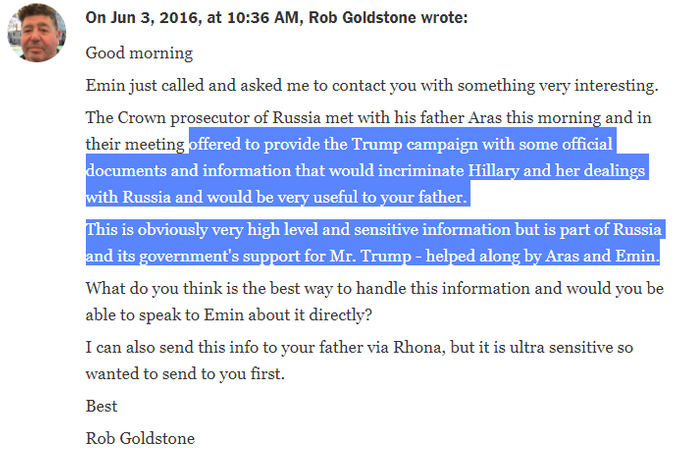Click the time "10:36 AM" in the header
The image size is (675, 457).
click(x=263, y=18)
